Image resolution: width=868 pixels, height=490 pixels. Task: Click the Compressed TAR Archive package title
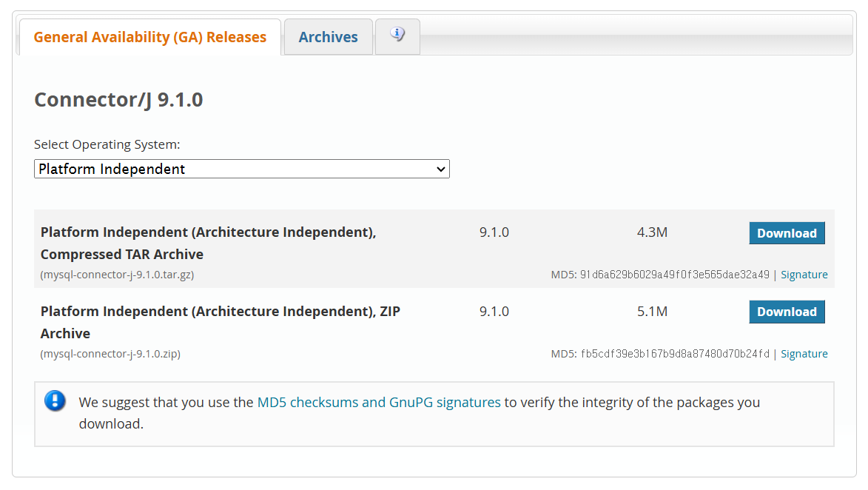pos(208,243)
